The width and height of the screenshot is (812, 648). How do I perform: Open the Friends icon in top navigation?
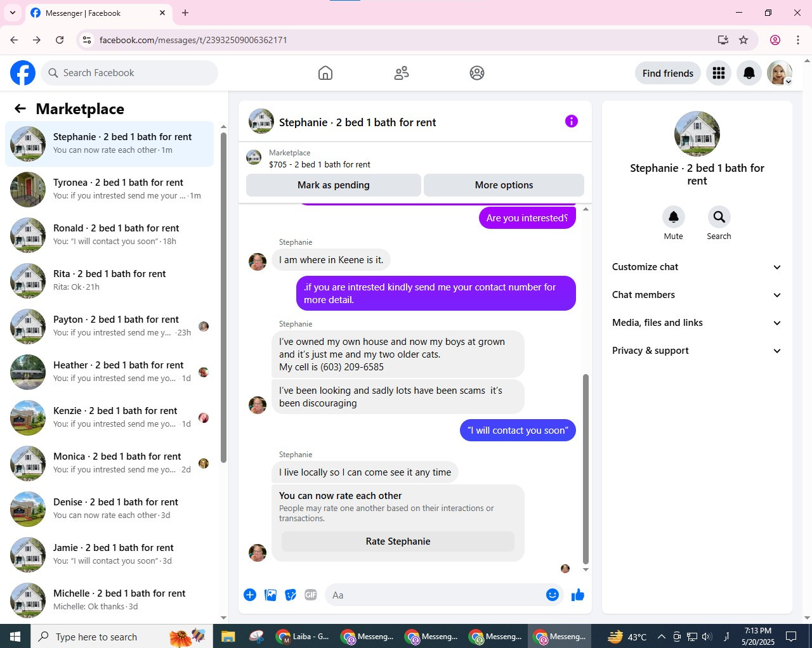point(402,73)
